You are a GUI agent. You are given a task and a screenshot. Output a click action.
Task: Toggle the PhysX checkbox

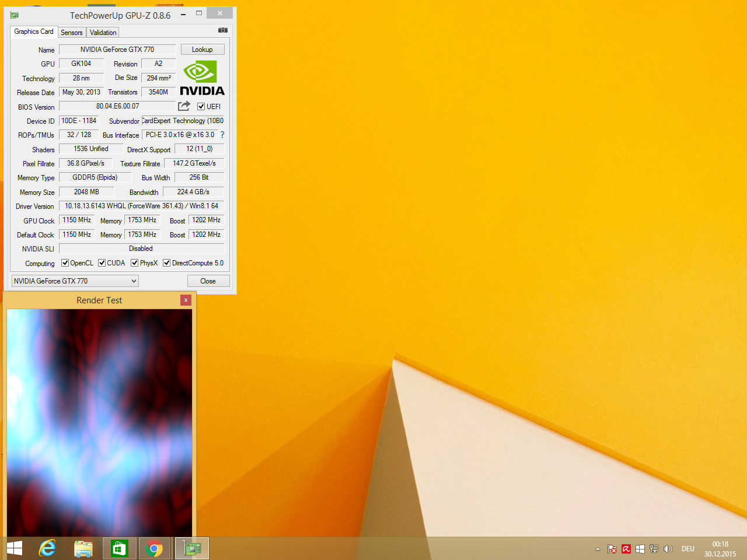[134, 263]
